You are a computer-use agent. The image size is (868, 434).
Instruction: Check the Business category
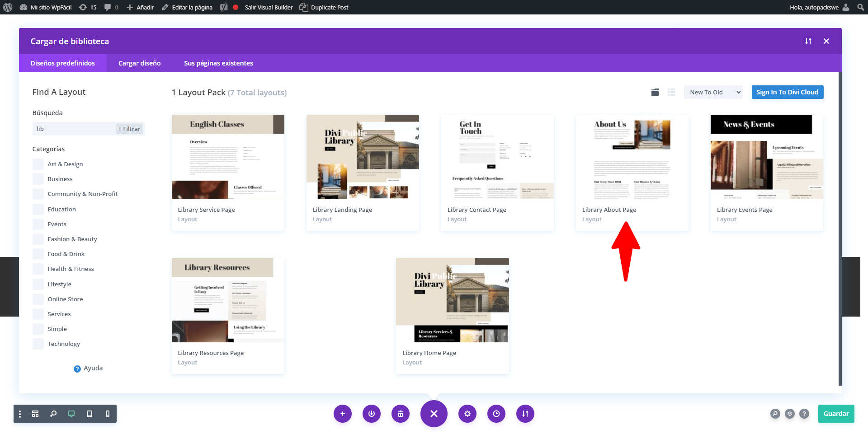click(38, 179)
